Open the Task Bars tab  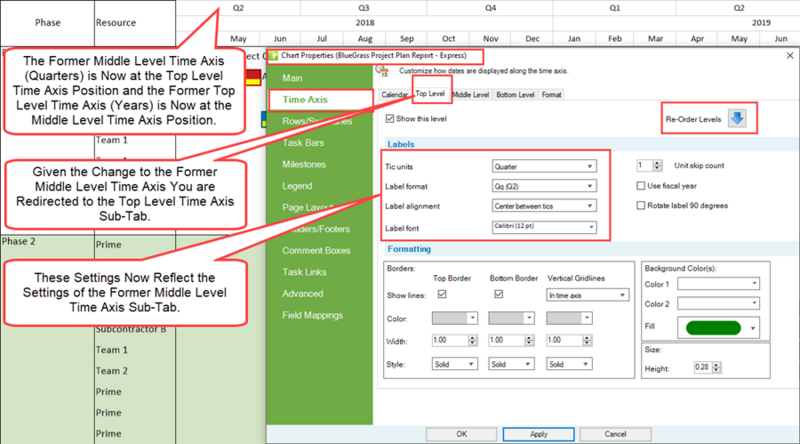[303, 143]
